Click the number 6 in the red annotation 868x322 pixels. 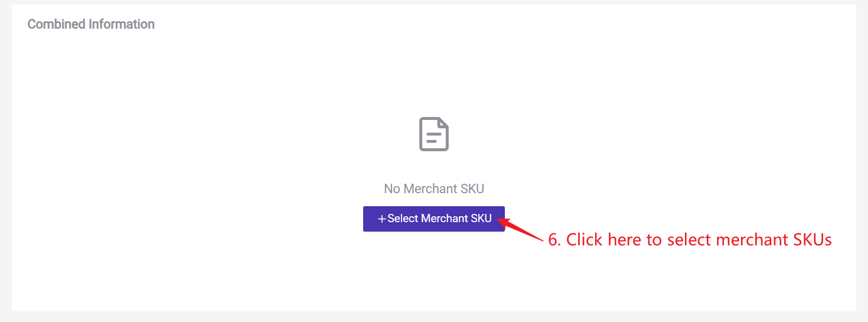coord(553,240)
